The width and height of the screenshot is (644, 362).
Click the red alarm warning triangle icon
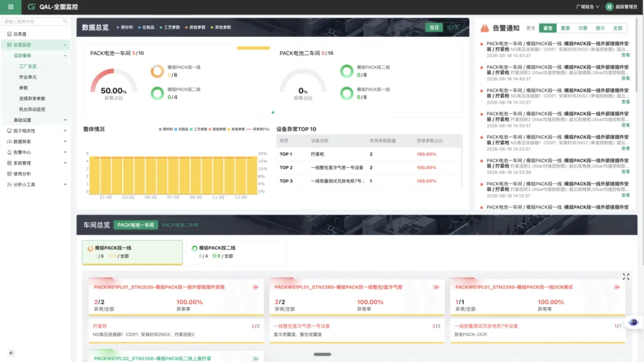pyautogui.click(x=485, y=28)
